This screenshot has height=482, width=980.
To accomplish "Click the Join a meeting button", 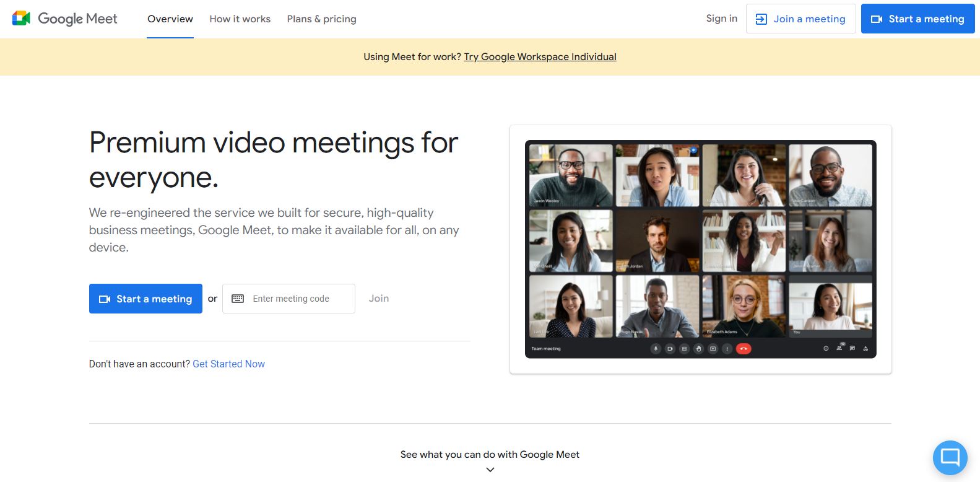I will click(801, 19).
